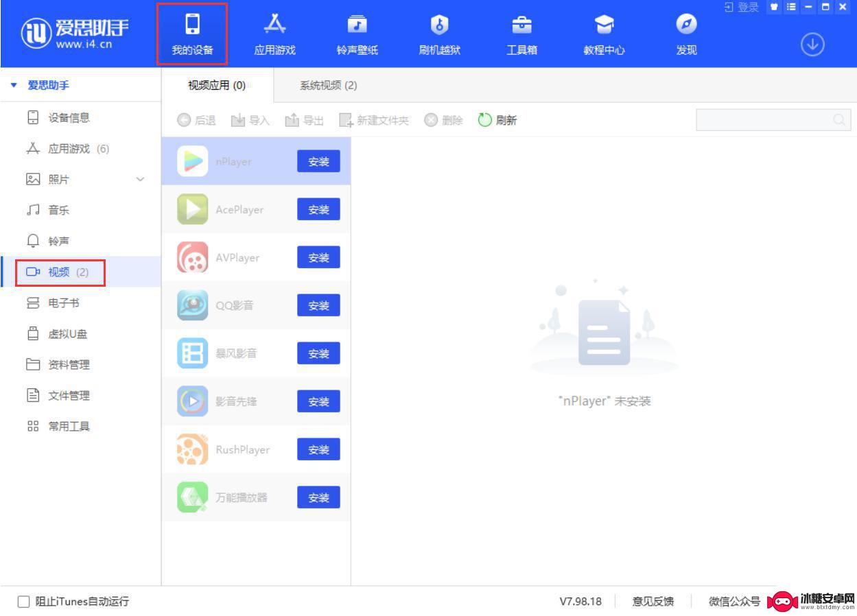The height and width of the screenshot is (616, 857).
Task: Switch to 系统视频 (2) tab
Action: 328,86
